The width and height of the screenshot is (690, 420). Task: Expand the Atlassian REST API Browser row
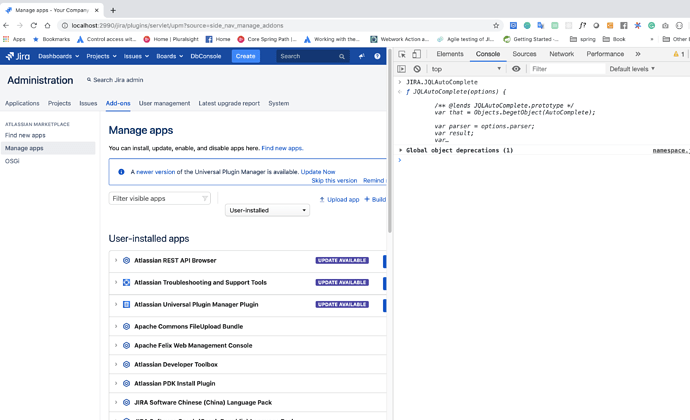click(116, 261)
